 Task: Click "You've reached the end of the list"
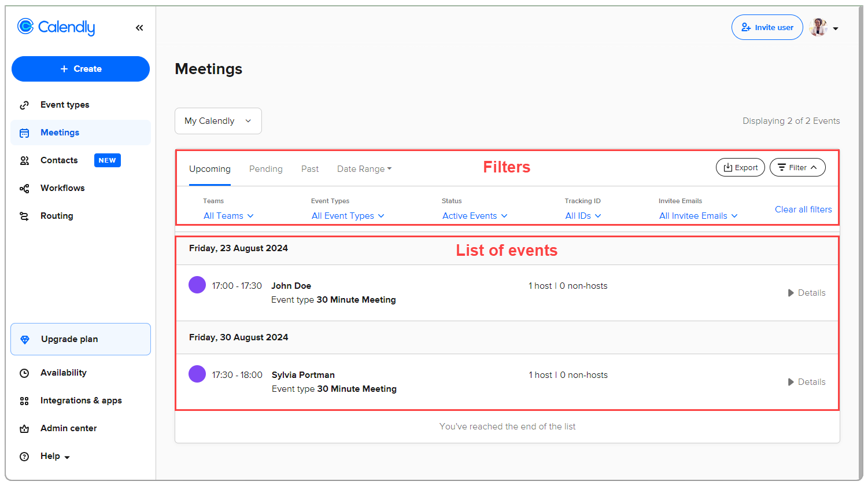(507, 427)
